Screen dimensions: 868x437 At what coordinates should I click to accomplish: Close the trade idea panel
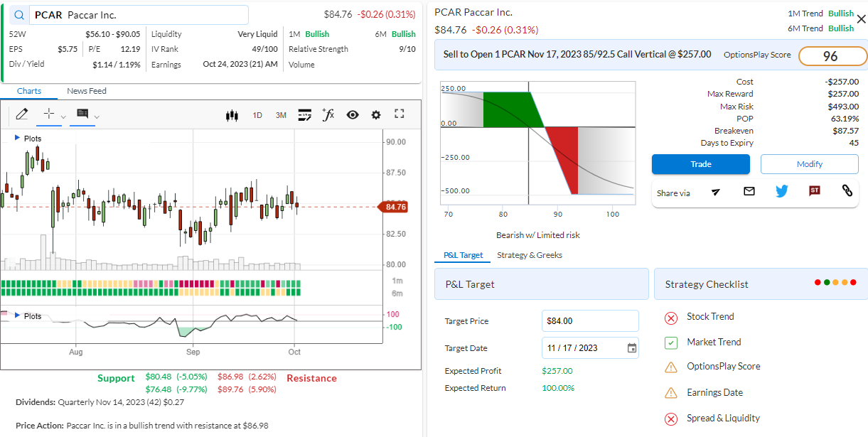[861, 19]
